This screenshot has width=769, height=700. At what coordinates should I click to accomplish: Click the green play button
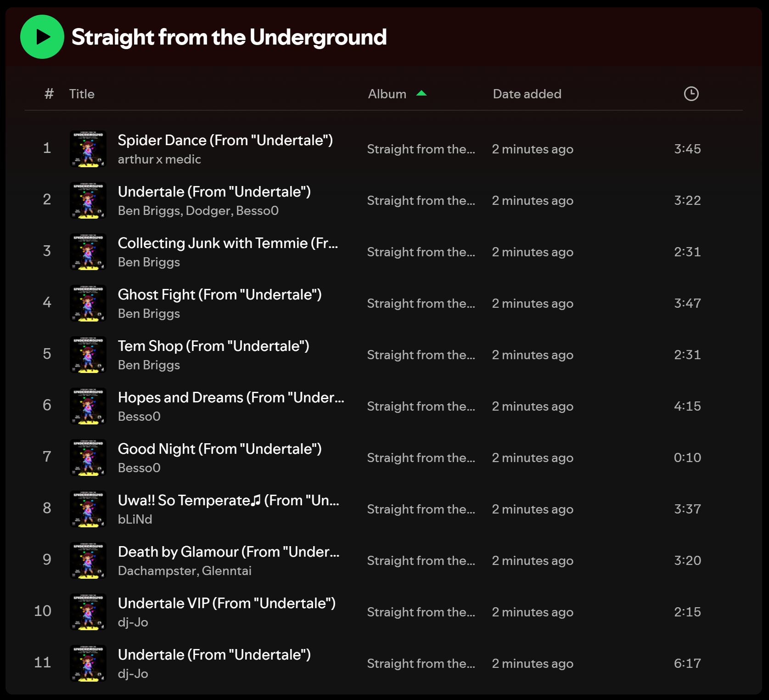(42, 36)
